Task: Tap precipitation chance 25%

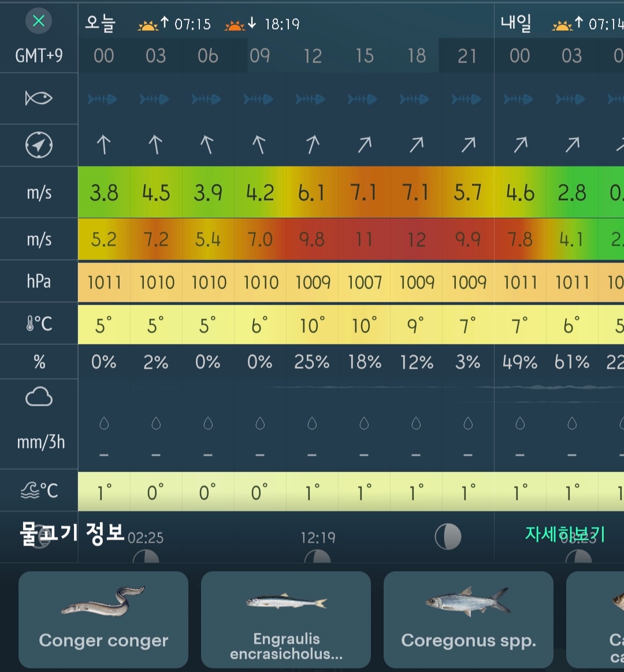Action: coord(311,362)
